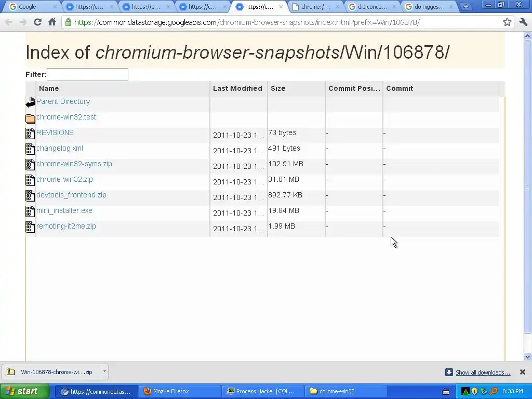The height and width of the screenshot is (399, 532).
Task: Switch to the chrome:/ tab
Action: coord(315,7)
